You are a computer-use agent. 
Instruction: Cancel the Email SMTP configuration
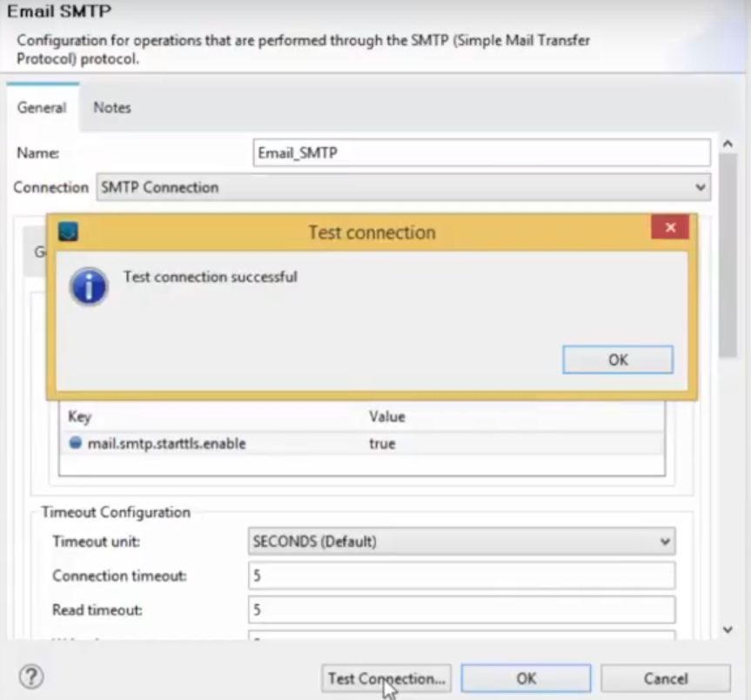665,677
